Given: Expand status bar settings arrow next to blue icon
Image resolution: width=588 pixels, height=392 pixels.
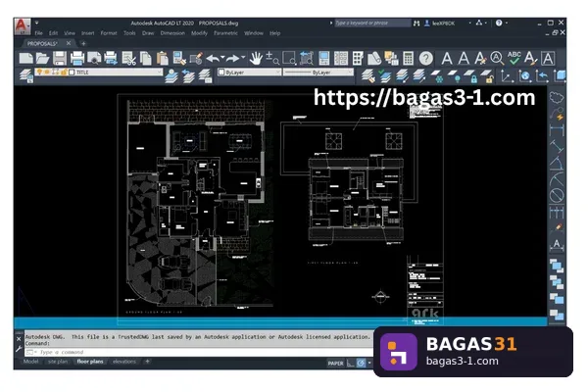Looking at the screenshot, I should (369, 364).
